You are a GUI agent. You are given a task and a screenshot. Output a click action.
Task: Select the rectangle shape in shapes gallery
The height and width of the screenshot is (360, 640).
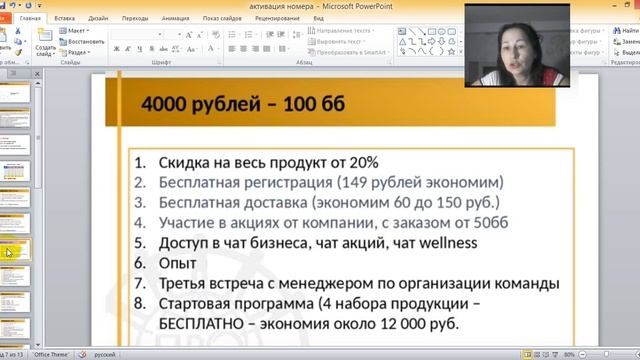pyautogui.click(x=431, y=31)
